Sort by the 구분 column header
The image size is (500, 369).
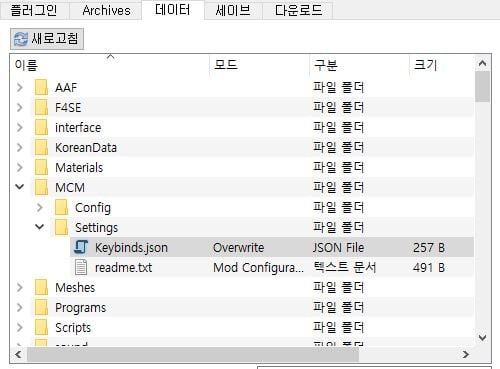coord(359,65)
